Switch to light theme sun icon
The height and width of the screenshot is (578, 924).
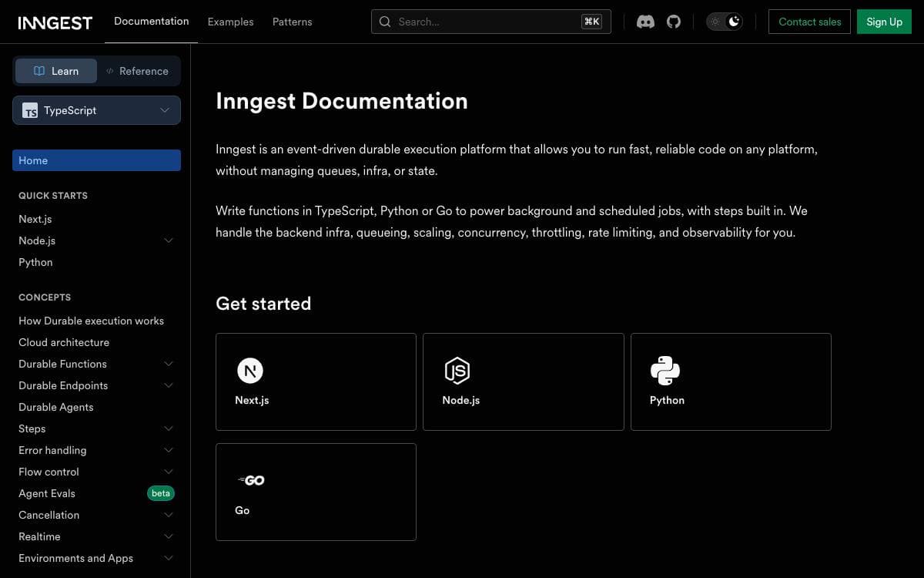(715, 22)
